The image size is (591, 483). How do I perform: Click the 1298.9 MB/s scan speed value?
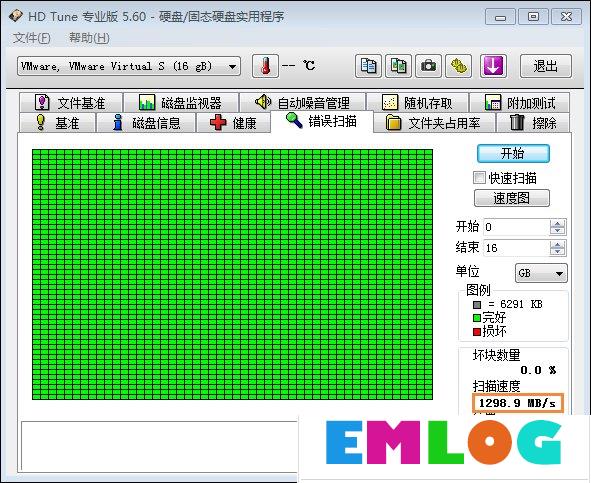tap(517, 403)
